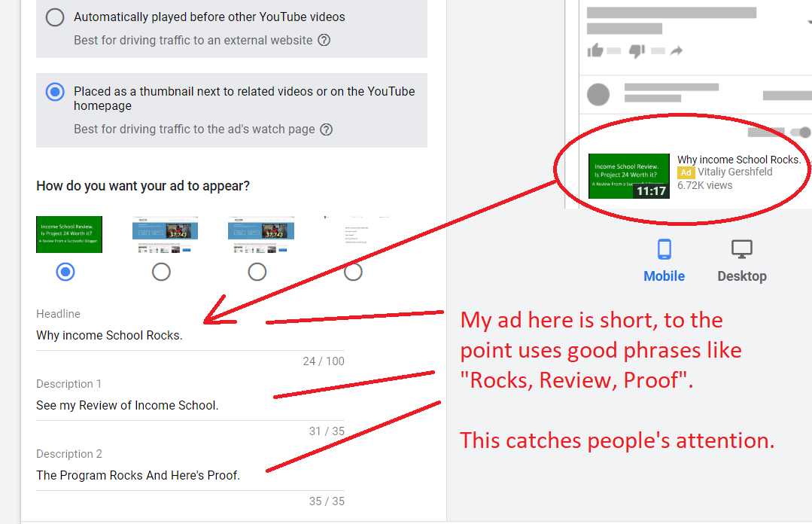
Task: Click 'Best for driving traffic to the ad's watch page'
Action: (x=194, y=129)
